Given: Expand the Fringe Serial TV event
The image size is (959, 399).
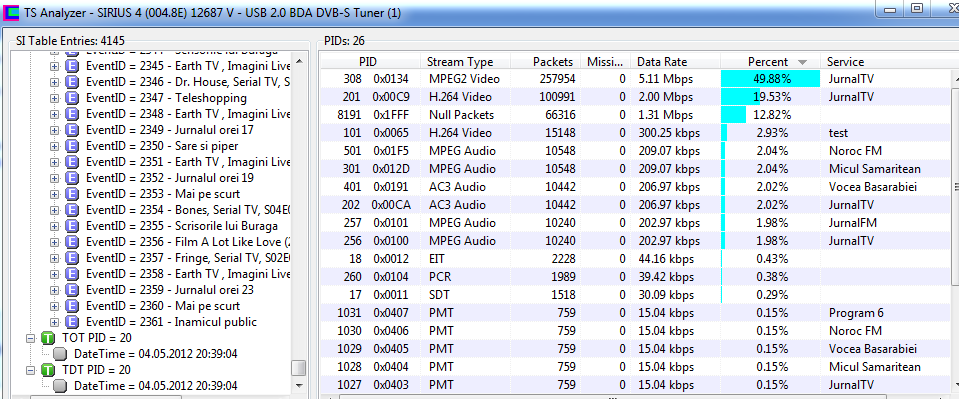Looking at the screenshot, I should coord(54,258).
